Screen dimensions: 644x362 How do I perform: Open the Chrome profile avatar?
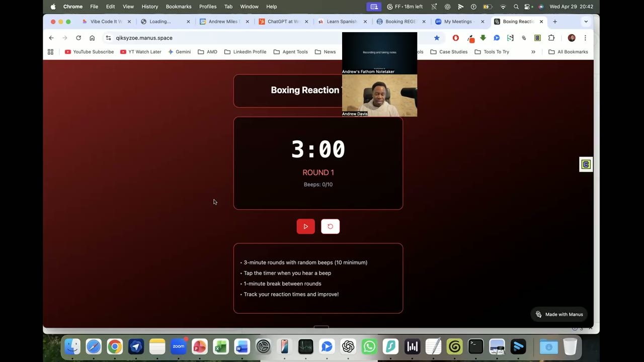(x=572, y=38)
